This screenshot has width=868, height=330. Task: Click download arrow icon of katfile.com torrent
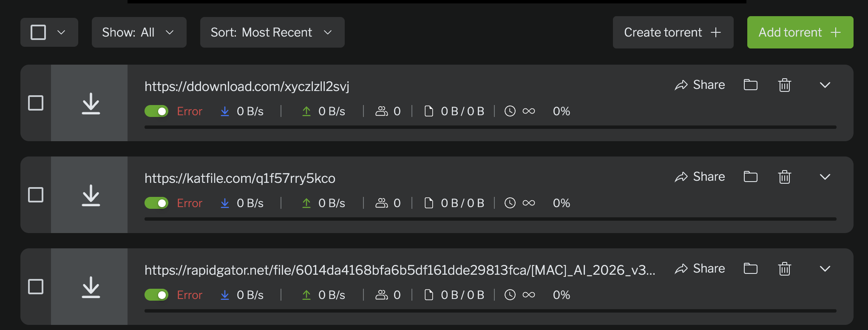click(x=91, y=195)
